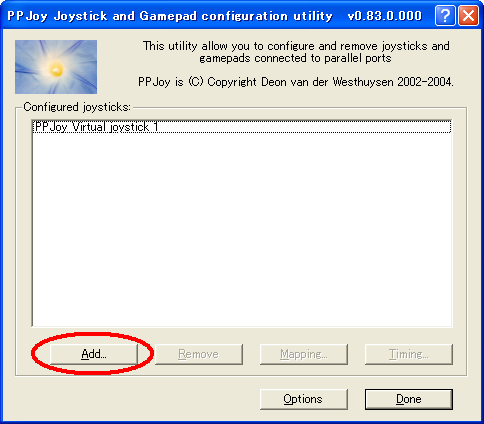Select PPJoy Virtual joystick 1 entry

(x=242, y=127)
